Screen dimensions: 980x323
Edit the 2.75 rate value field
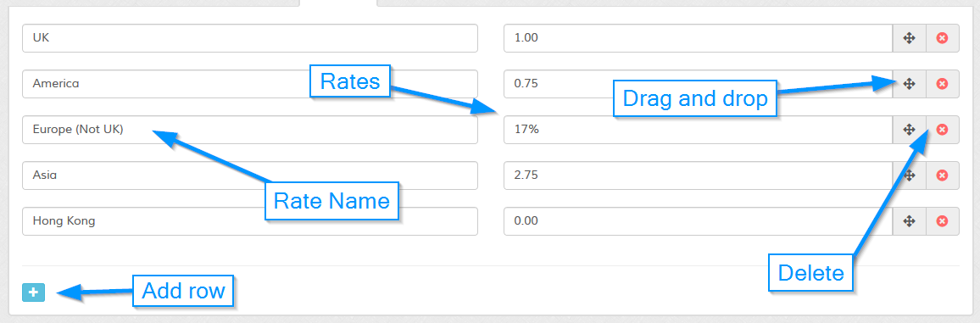pyautogui.click(x=699, y=175)
